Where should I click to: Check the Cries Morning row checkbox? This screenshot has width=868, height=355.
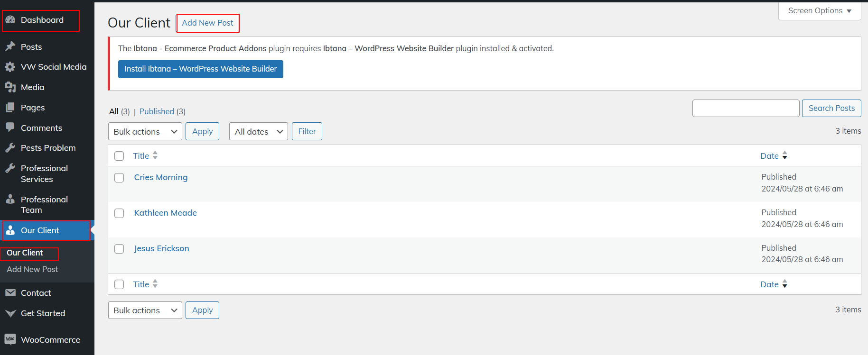tap(119, 178)
